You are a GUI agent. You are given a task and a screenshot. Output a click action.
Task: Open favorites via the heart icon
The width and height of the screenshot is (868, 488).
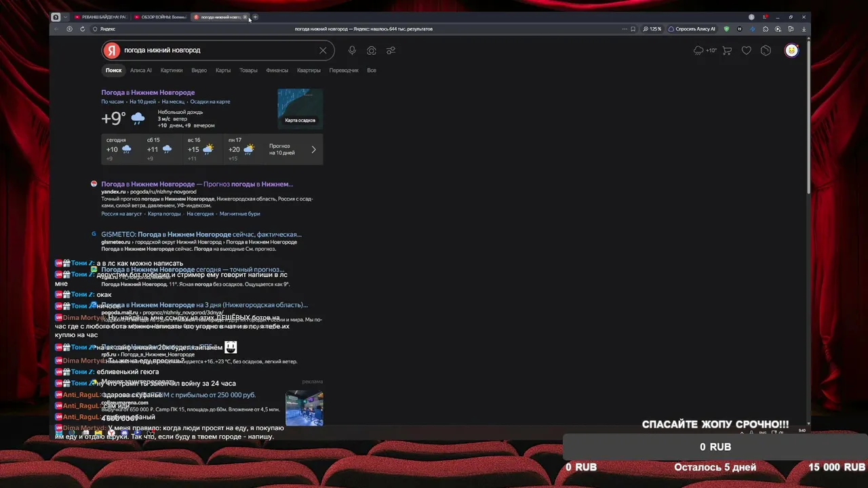pyautogui.click(x=747, y=50)
